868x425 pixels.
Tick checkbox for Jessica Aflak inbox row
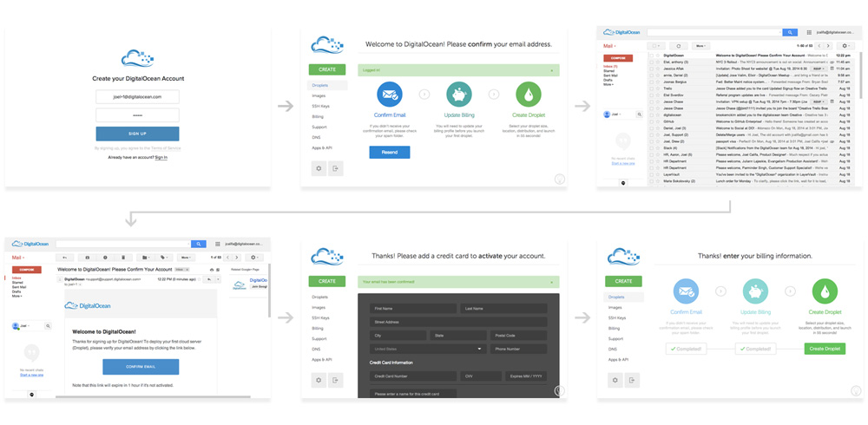[652, 69]
